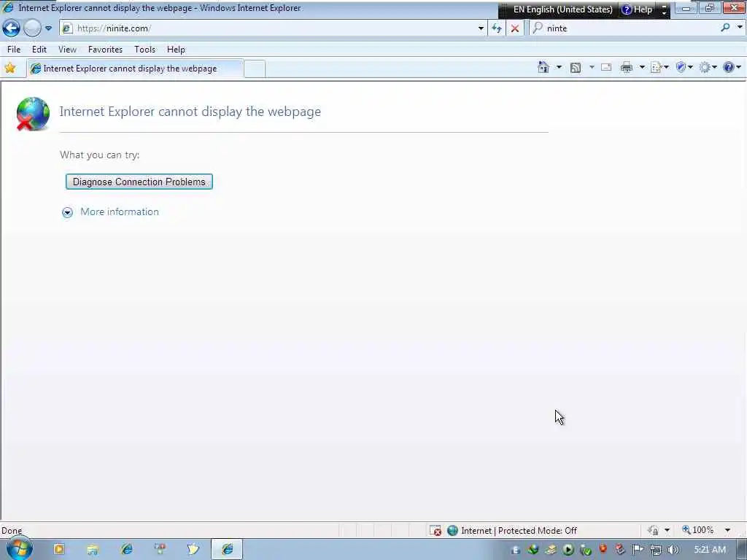Click the 'More information' link text
This screenshot has width=747, height=560.
tap(120, 212)
